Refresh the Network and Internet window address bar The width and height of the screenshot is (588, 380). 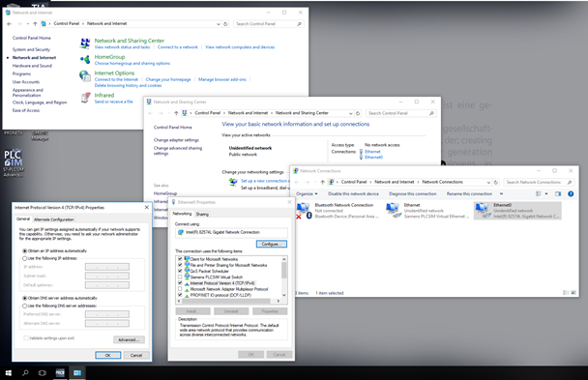click(225, 24)
